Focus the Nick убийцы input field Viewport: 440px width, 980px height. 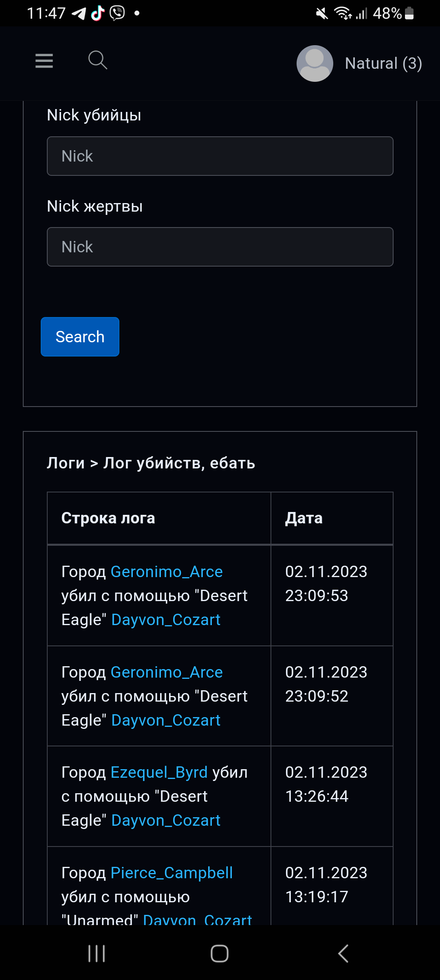coord(220,156)
